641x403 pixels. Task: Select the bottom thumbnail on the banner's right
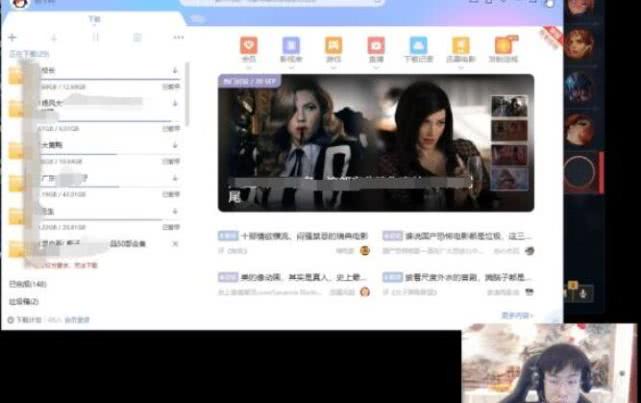point(509,180)
